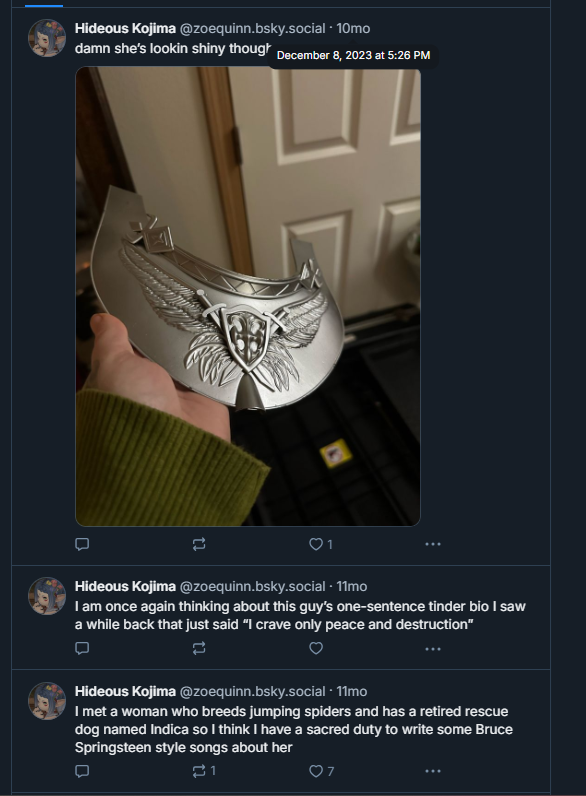Viewport: 586px width, 796px height.
Task: Reply to the tinder bio post
Action: (x=82, y=648)
